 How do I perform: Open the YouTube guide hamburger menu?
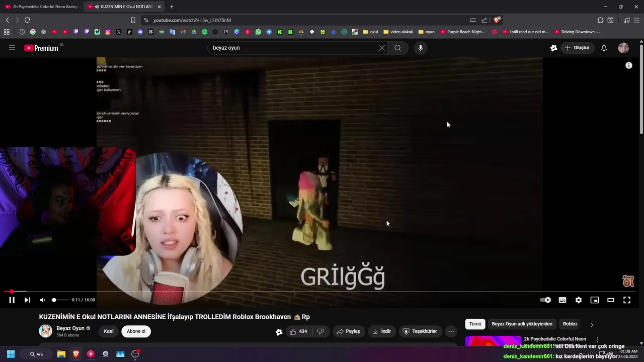(x=12, y=48)
